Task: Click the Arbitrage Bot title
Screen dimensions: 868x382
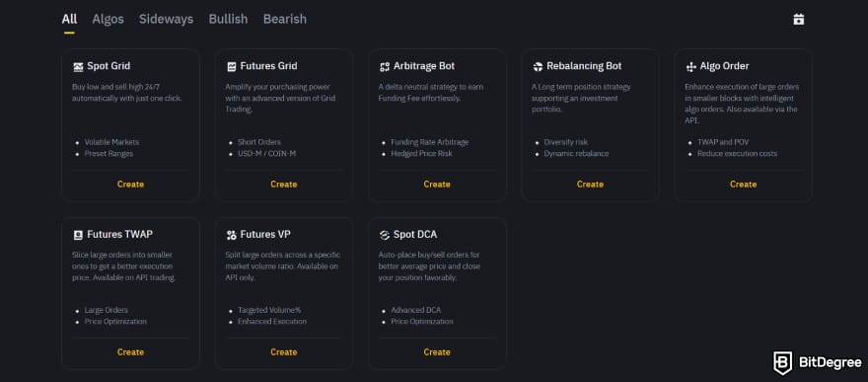Action: pos(424,66)
